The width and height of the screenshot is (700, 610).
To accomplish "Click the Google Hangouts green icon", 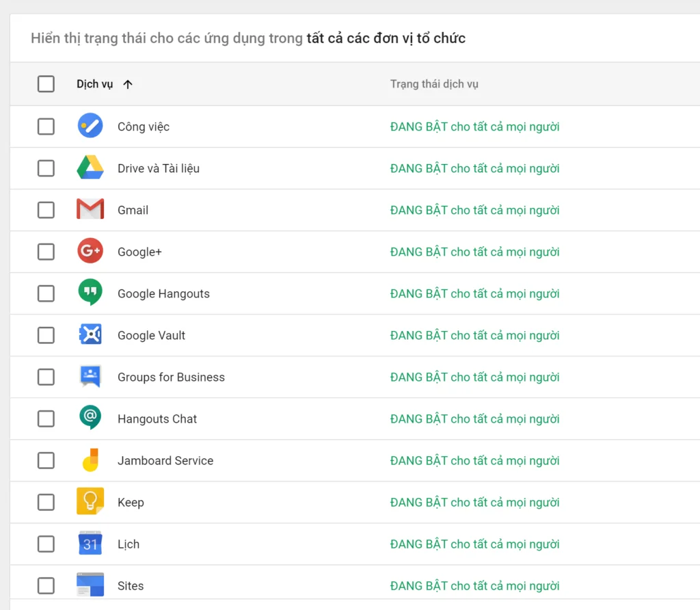I will point(90,293).
